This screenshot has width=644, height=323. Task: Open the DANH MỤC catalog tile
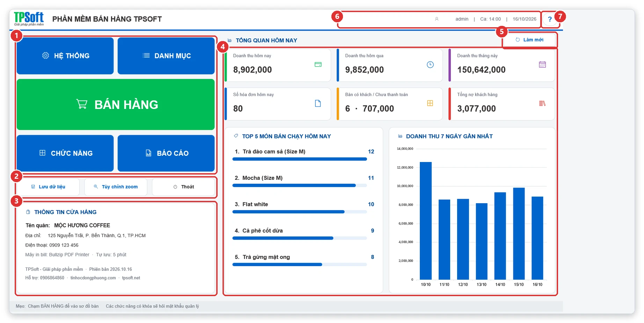click(166, 56)
